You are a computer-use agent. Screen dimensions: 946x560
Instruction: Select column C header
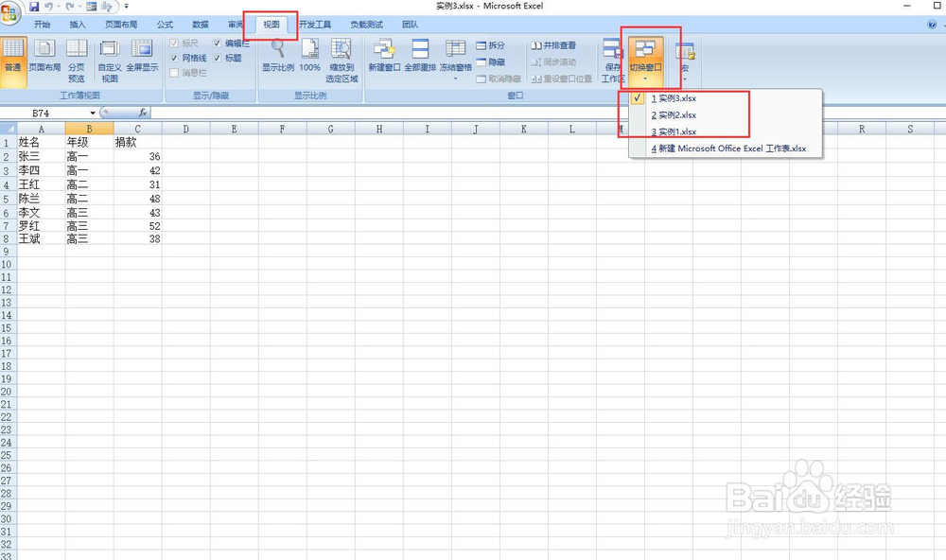pyautogui.click(x=137, y=129)
